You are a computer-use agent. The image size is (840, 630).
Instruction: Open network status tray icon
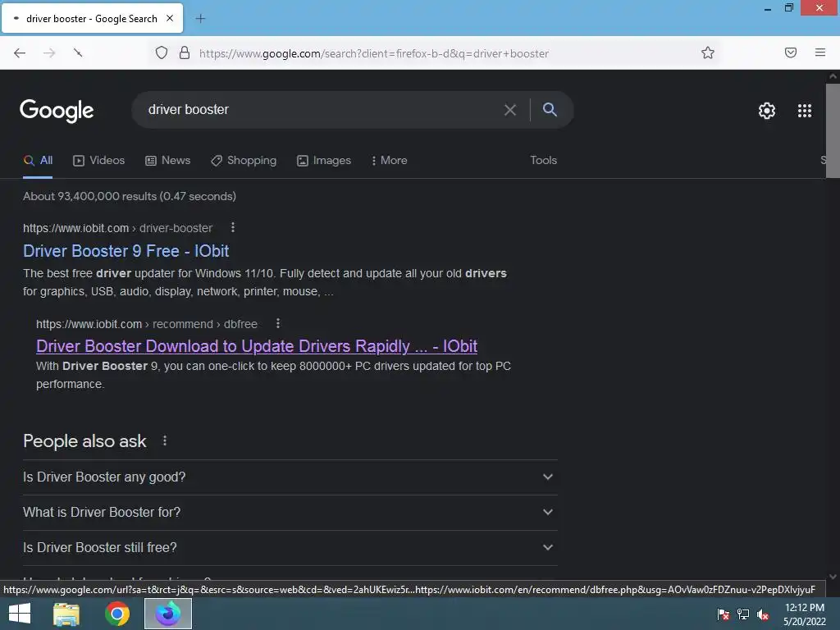(743, 614)
